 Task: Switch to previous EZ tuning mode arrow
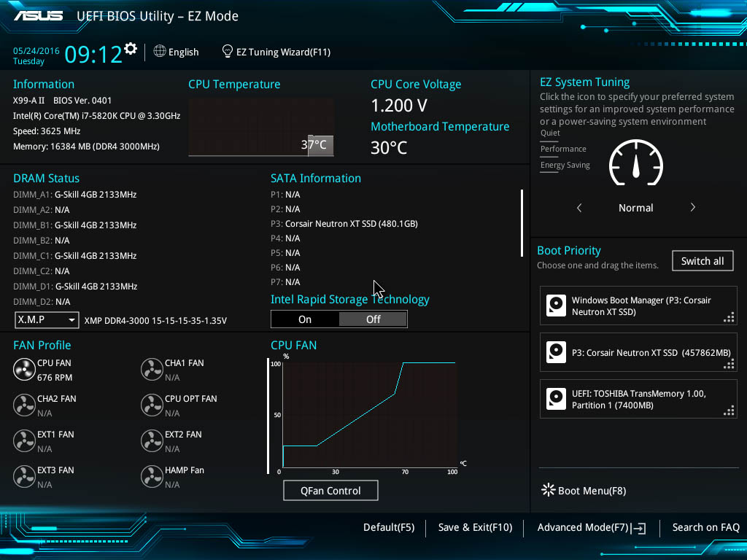[579, 208]
